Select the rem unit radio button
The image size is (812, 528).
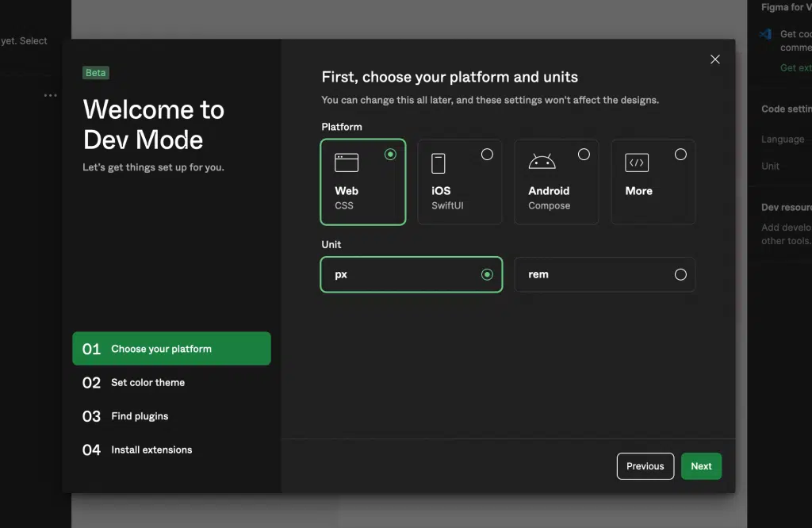[x=680, y=274]
